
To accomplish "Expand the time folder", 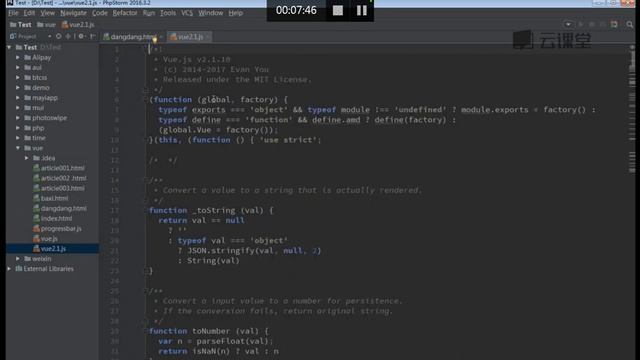I will [x=18, y=138].
